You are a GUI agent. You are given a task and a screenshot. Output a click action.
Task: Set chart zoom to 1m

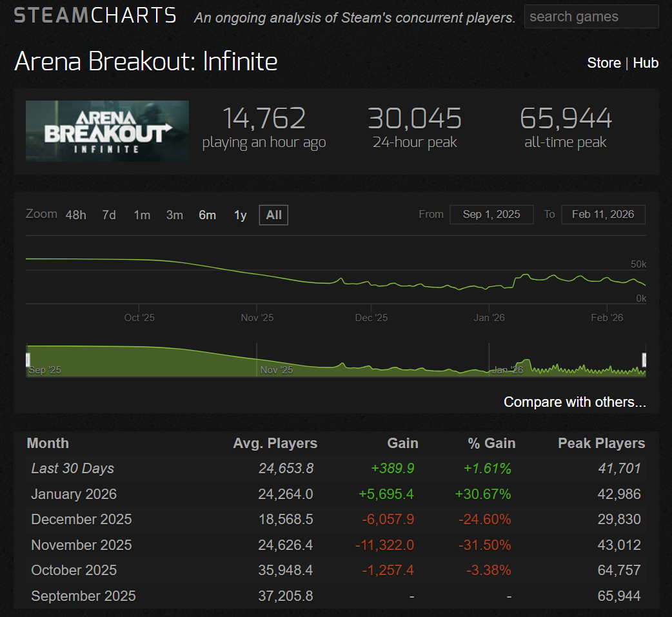point(142,215)
